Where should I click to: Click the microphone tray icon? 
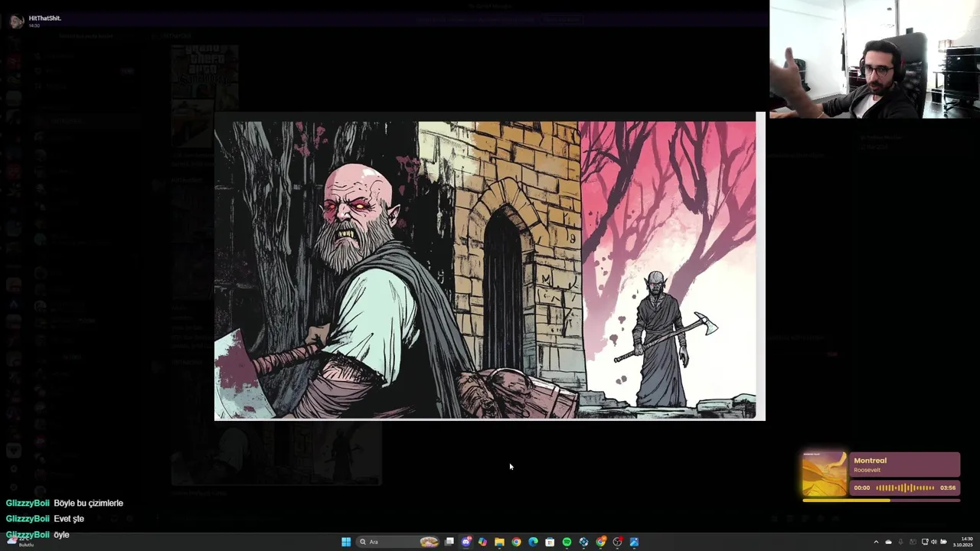click(900, 542)
